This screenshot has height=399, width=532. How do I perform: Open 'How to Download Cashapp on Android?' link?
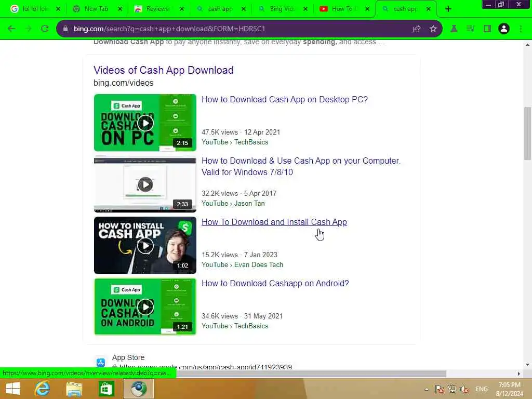click(x=275, y=283)
